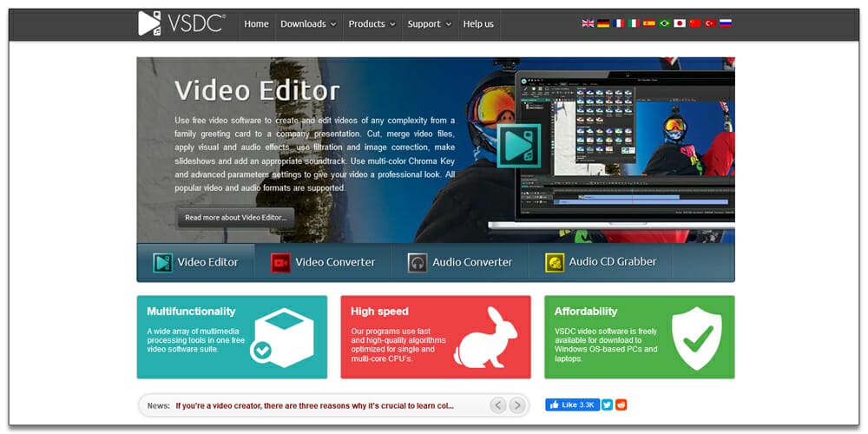Open the Home menu item

click(x=256, y=23)
